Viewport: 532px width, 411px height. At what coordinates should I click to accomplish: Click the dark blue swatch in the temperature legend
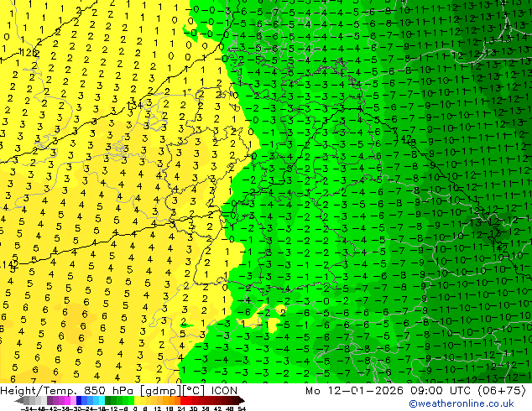[x=79, y=401]
